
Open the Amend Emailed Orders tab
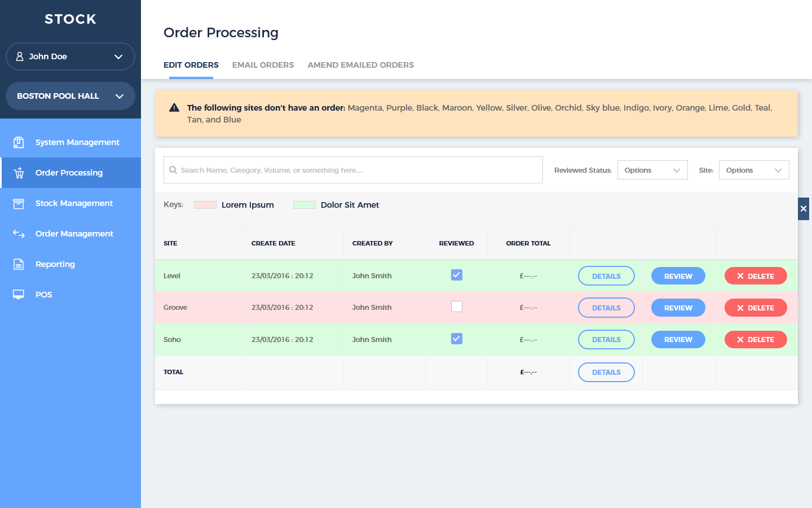coord(360,65)
